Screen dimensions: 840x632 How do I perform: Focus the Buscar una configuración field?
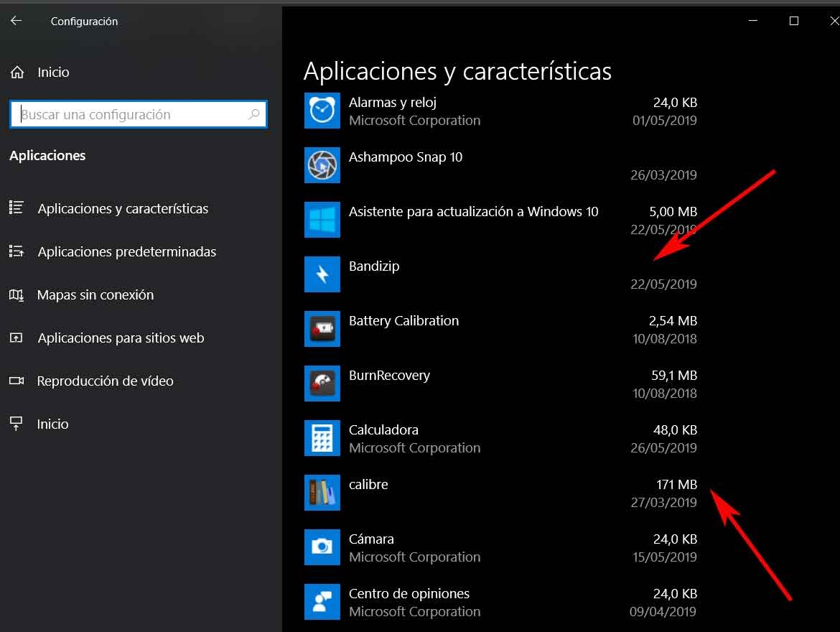[139, 114]
